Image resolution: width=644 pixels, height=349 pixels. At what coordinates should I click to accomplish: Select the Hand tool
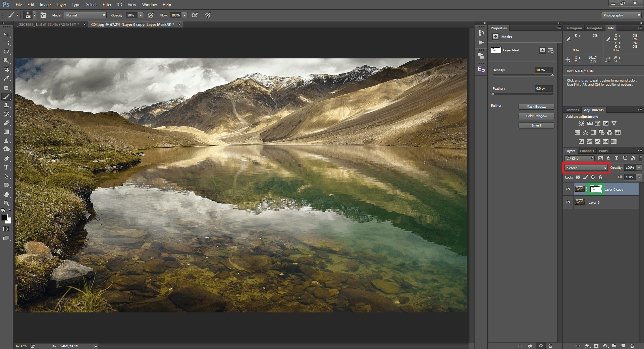6,195
